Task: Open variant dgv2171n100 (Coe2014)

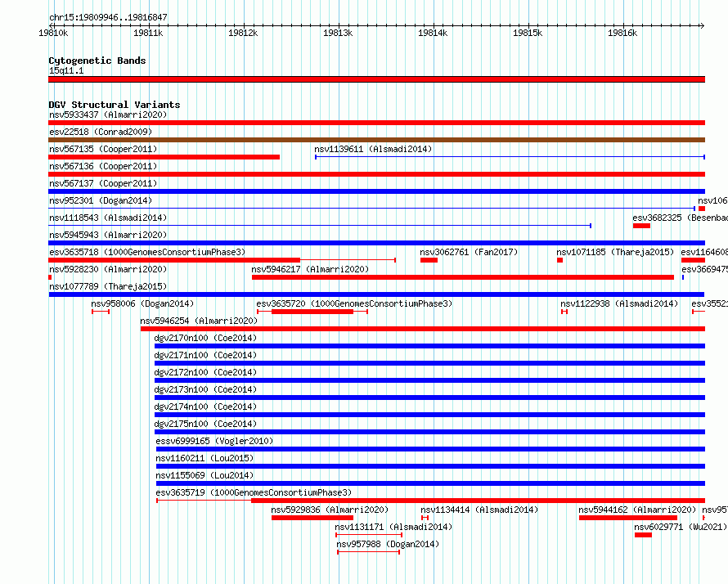Action: coord(205,355)
